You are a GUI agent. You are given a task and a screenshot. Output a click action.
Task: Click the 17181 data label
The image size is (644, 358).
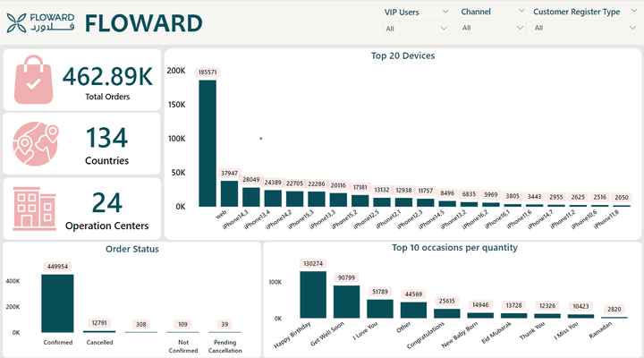coord(360,187)
